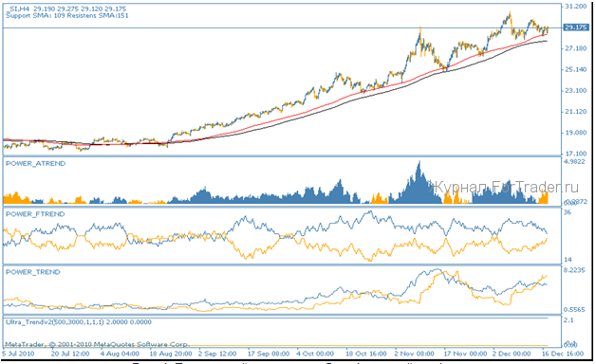This screenshot has width=596, height=364.
Task: Select the POWER_FTREND indicator label
Action: tap(35, 214)
